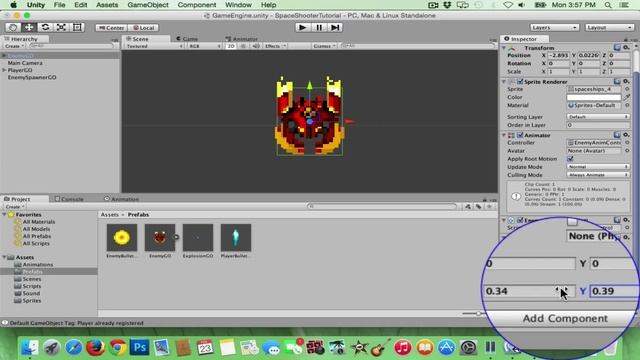Pick sprite via Sprite object picker circle
Screen dimensions: 640x360
(627, 89)
